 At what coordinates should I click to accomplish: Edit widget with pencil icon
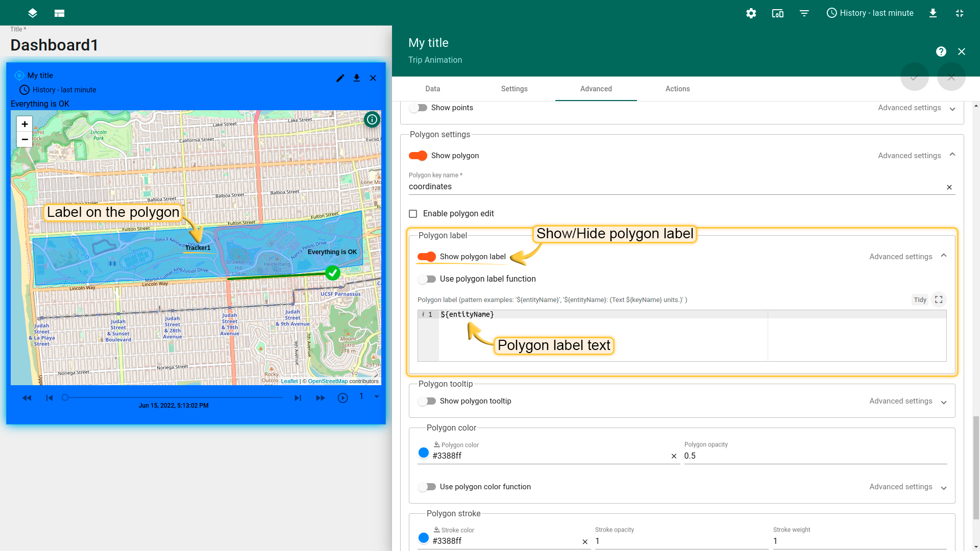coord(340,78)
